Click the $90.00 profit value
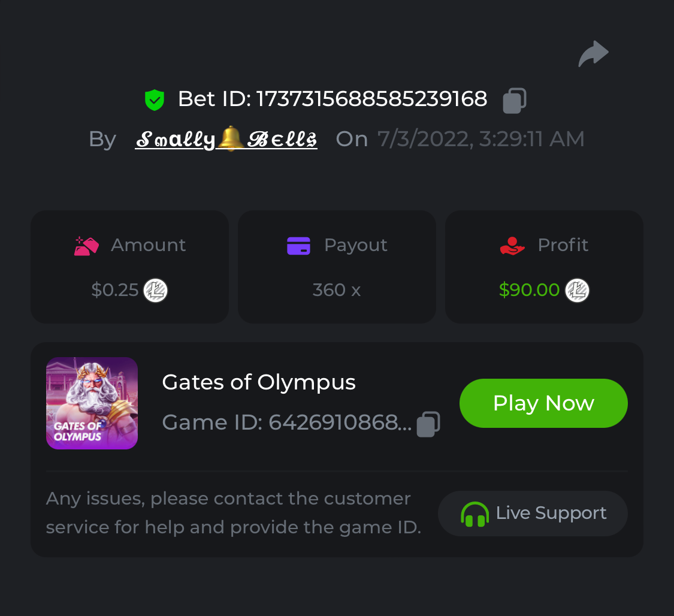Screen dimensions: 674x616 529,290
